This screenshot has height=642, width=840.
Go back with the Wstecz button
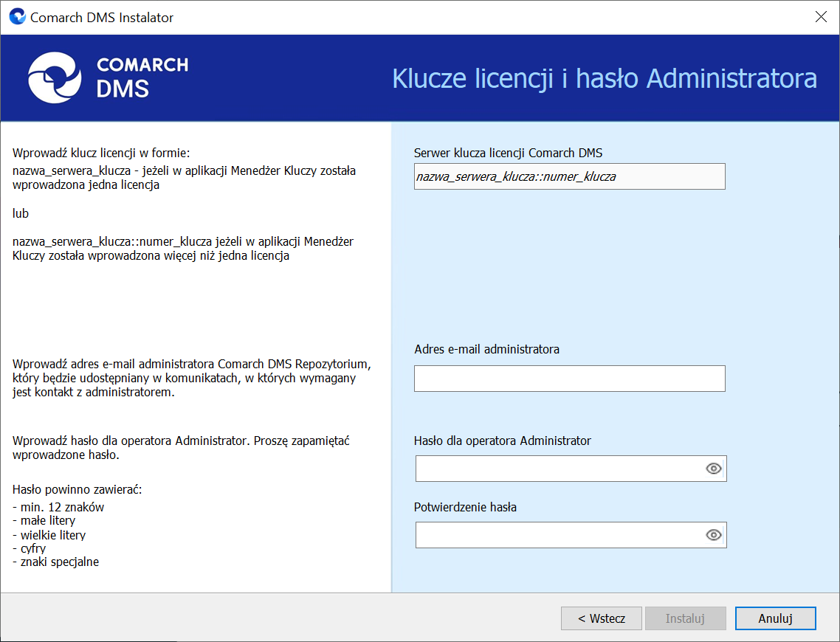point(601,618)
